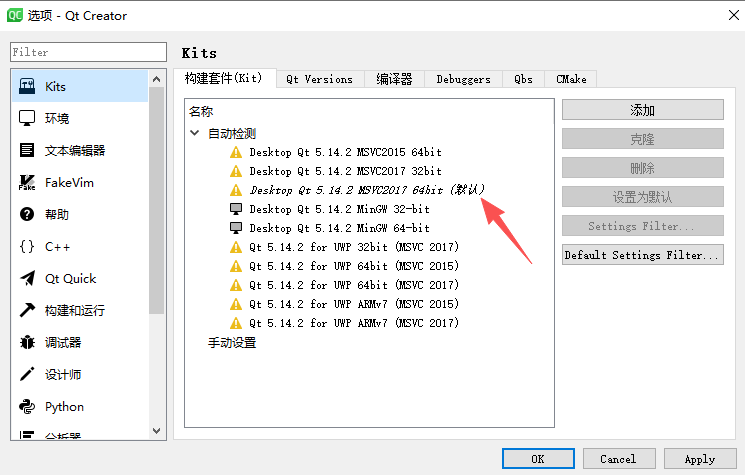Select the FakeVim icon in sidebar

point(27,182)
